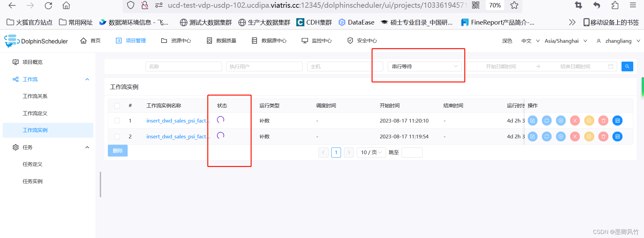Stop the instance started at 11:19:54
644x238 pixels.
pyautogui.click(x=575, y=136)
